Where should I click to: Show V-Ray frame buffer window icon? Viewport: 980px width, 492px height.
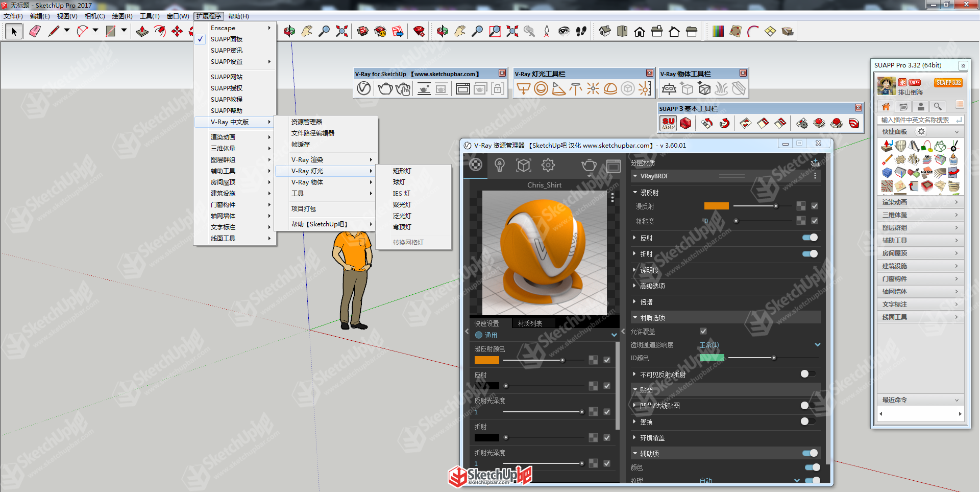tap(463, 89)
